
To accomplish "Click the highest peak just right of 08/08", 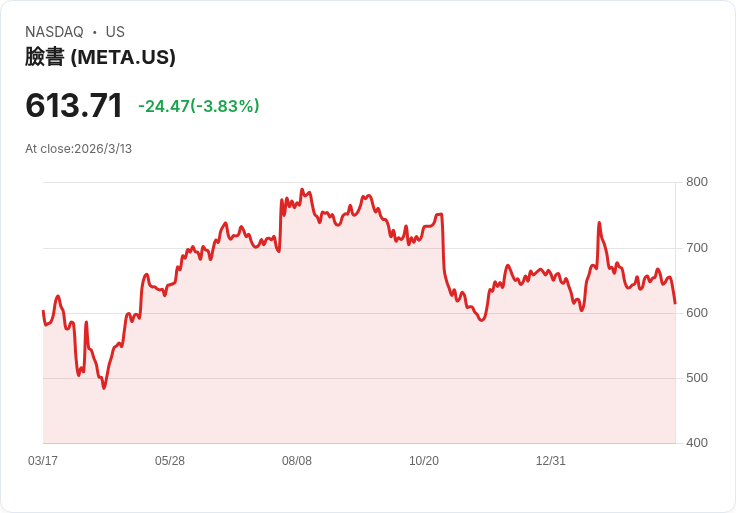I will click(x=302, y=189).
